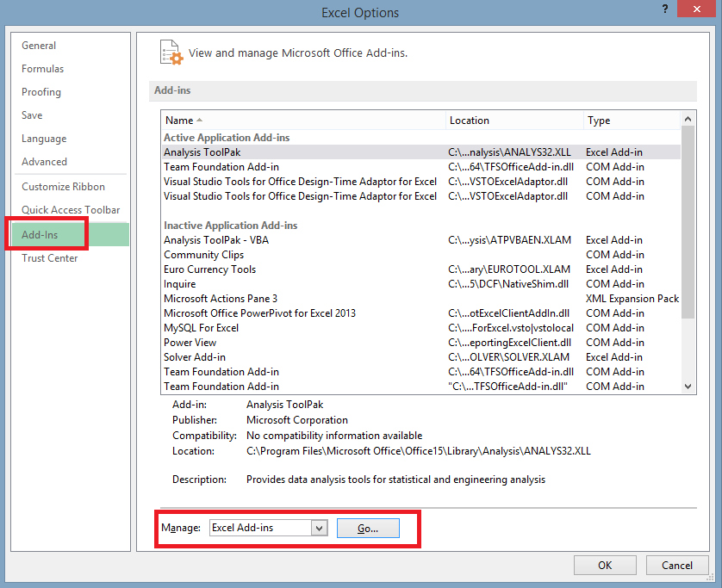Screen dimensions: 722x588
Task: Click the Help question mark icon
Action: (664, 10)
